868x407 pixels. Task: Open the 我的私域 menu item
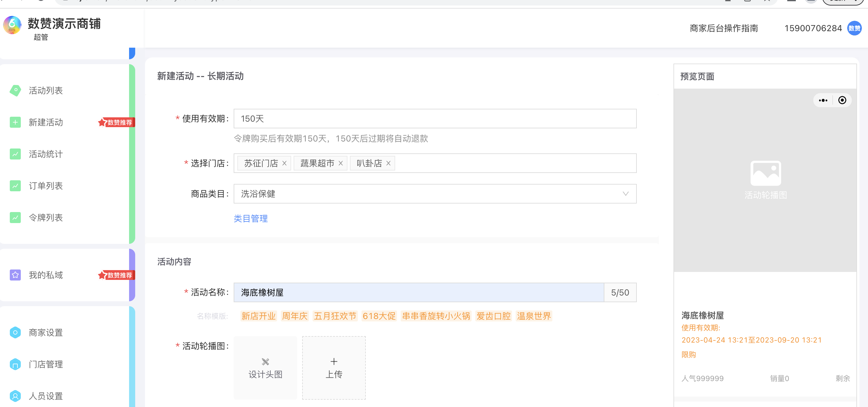(46, 275)
